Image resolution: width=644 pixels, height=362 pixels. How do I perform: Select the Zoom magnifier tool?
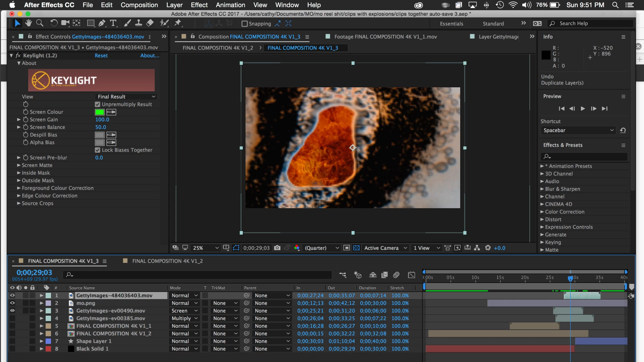coord(40,23)
